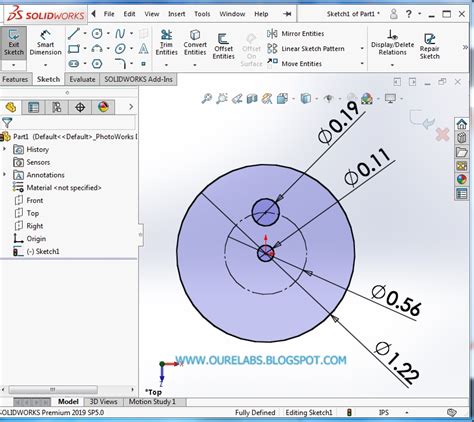Viewport: 474px width, 422px height.
Task: Open the View menu
Action: (152, 14)
